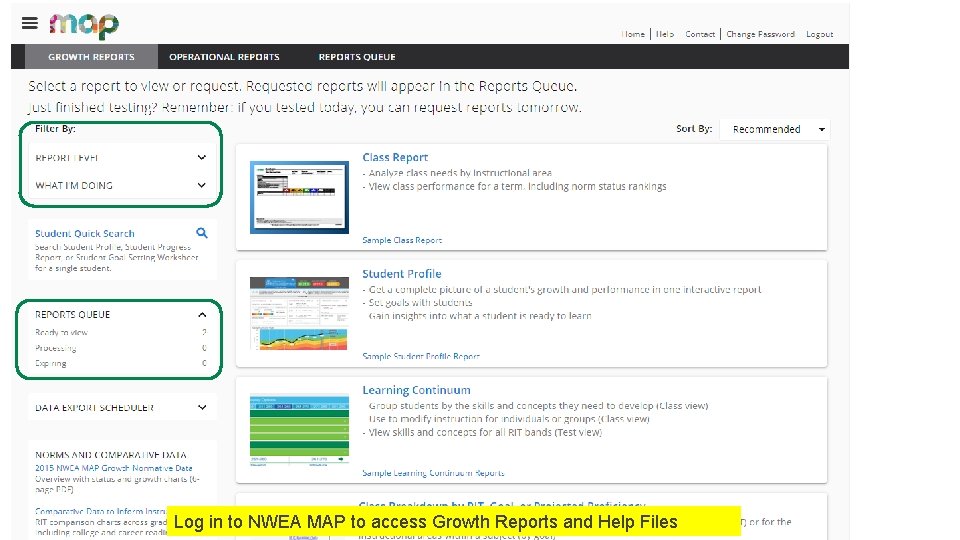Image resolution: width=960 pixels, height=540 pixels.
Task: Open the Sort By Recommended dropdown
Action: click(774, 129)
